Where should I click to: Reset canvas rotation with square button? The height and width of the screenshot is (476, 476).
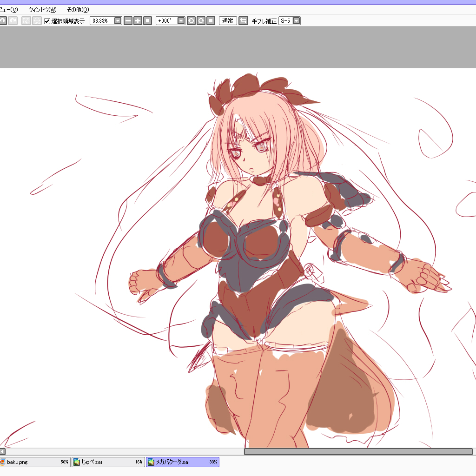(211, 21)
